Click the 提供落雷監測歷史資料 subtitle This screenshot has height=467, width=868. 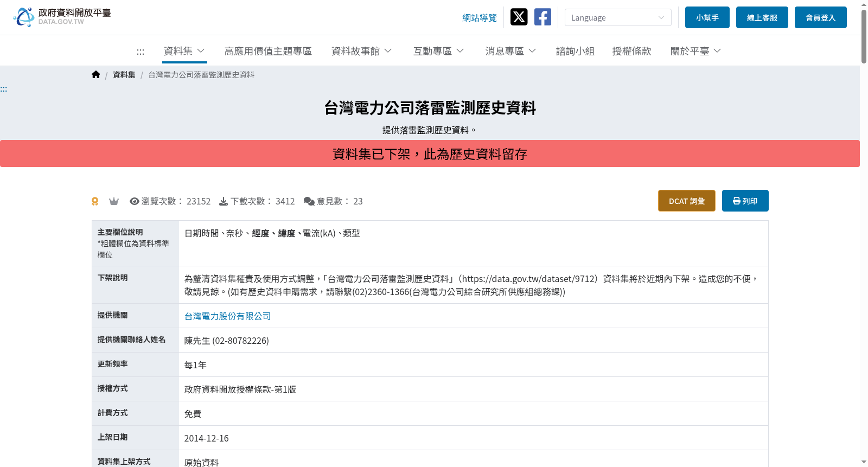[x=429, y=130]
